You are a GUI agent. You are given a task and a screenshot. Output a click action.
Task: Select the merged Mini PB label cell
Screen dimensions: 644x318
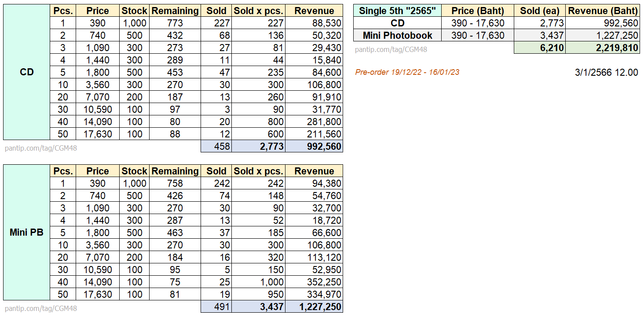26,233
